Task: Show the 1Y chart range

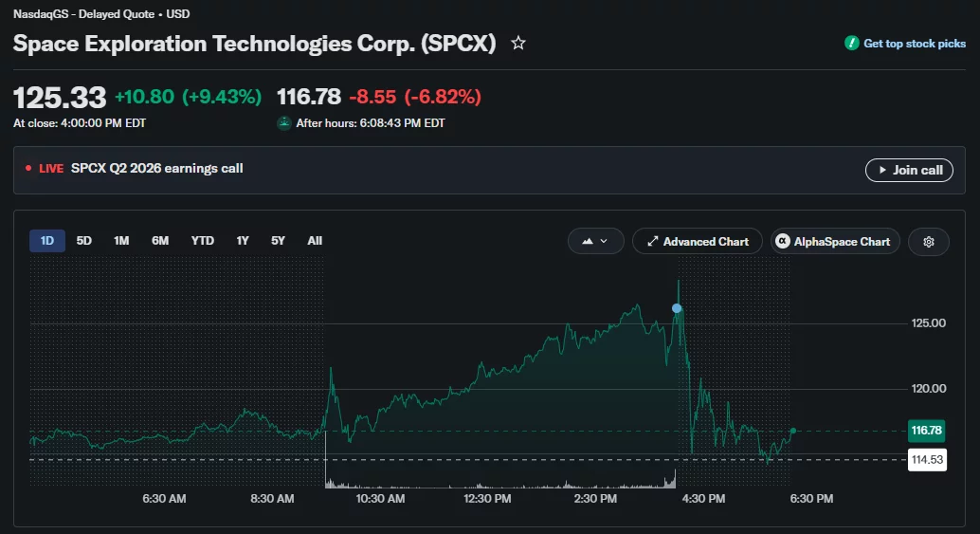Action: [x=243, y=241]
